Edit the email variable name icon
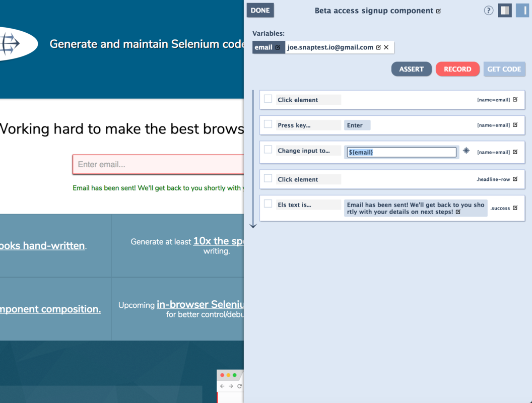Image resolution: width=532 pixels, height=403 pixels. point(278,47)
